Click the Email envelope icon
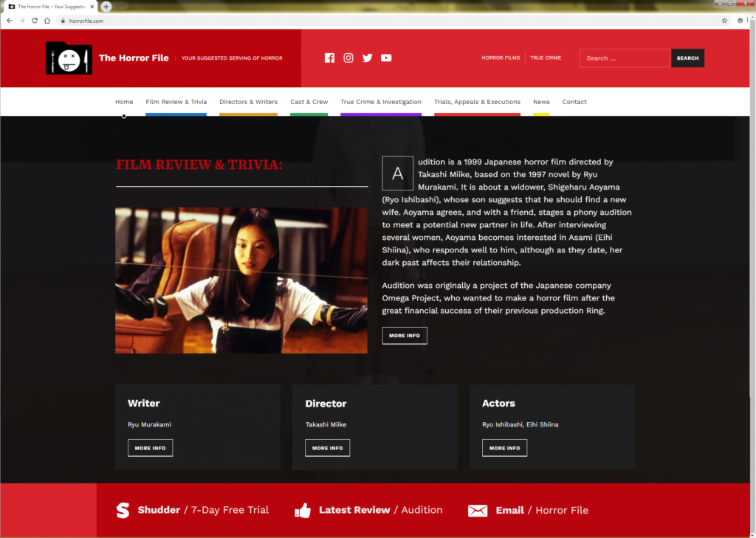This screenshot has height=538, width=756. [x=478, y=511]
